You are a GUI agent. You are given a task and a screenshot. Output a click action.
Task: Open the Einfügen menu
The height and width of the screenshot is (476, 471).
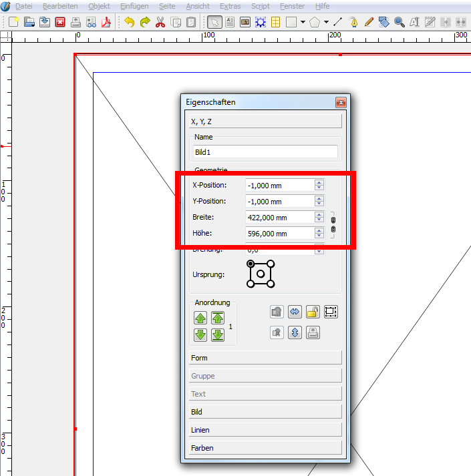point(134,6)
